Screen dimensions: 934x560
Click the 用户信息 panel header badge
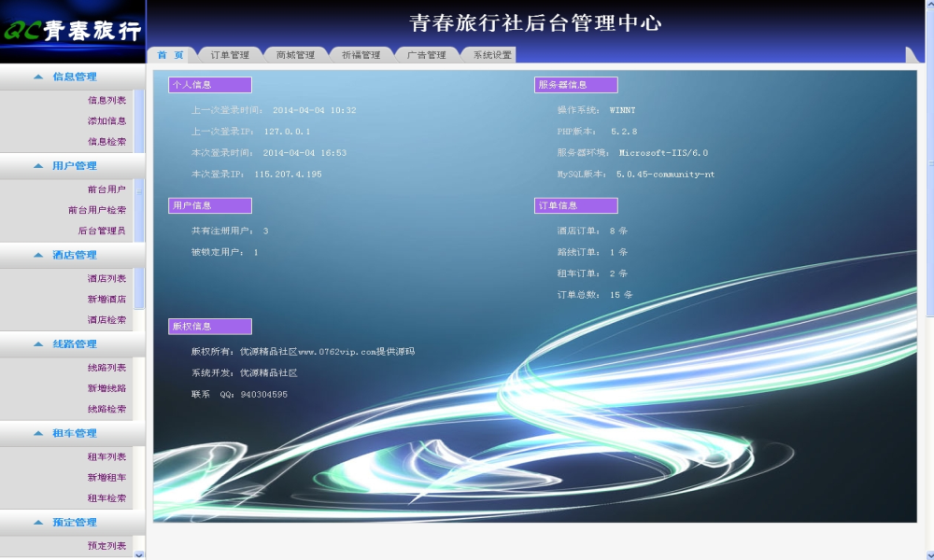click(208, 204)
